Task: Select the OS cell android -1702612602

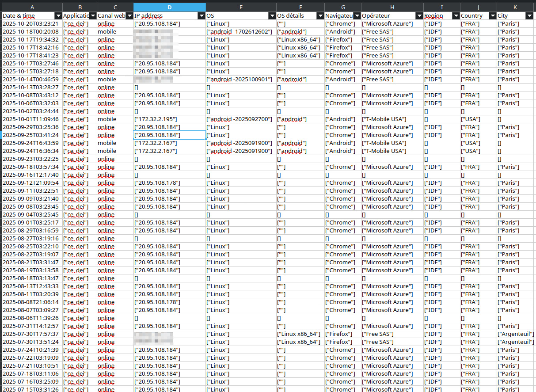Action: [x=239, y=32]
